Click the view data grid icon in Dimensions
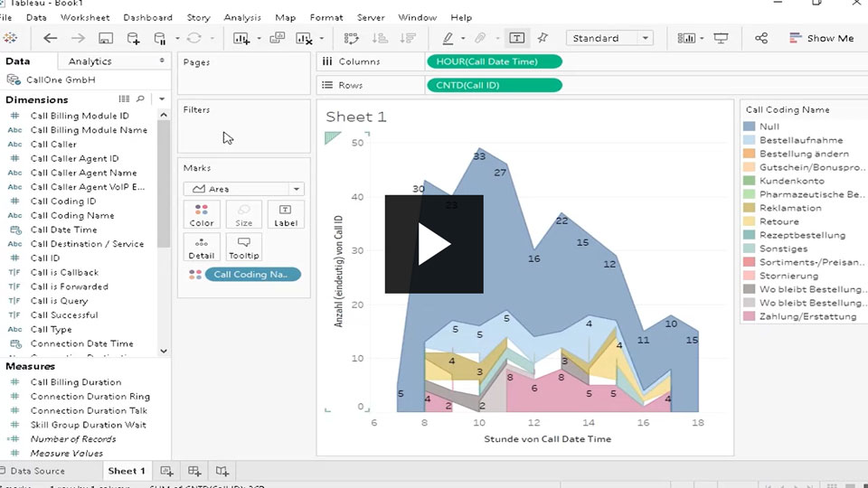This screenshot has height=488, width=868. [124, 99]
